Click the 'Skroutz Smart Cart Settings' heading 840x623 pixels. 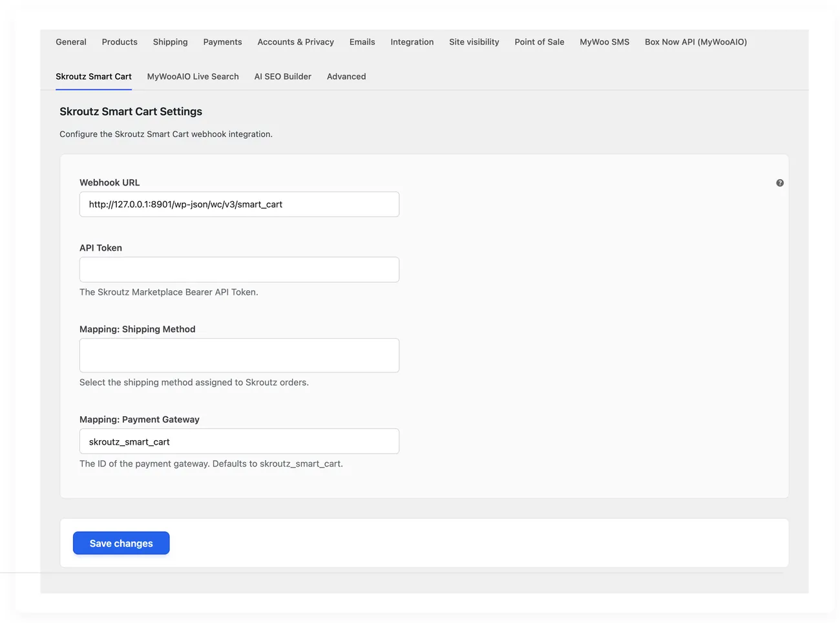[x=131, y=111]
